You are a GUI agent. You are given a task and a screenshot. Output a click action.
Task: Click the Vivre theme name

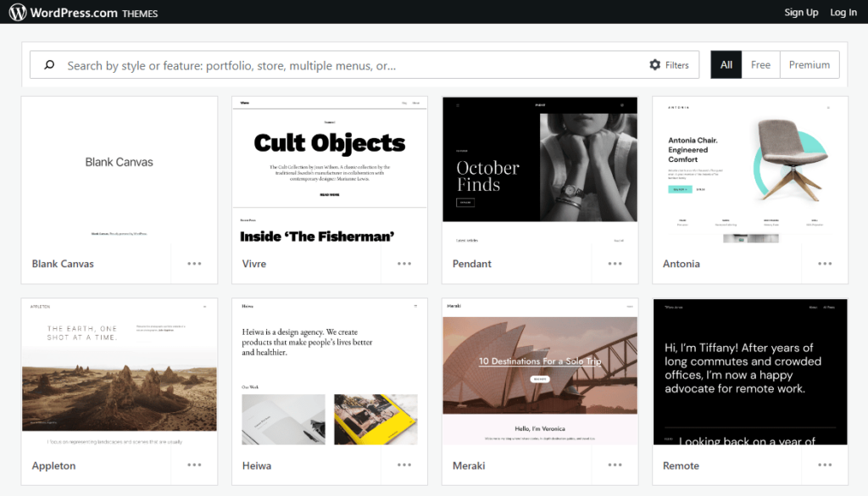point(254,264)
